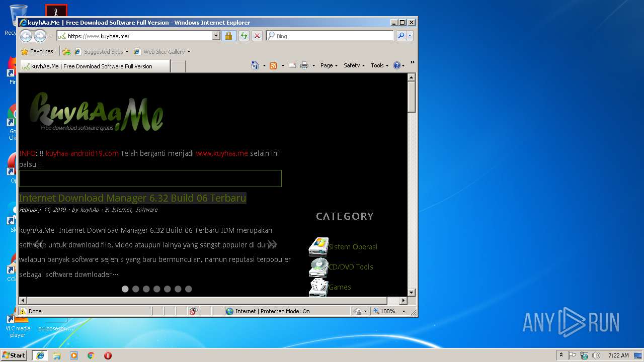Open zoom level 100% dropdown
644x362 pixels.
pos(403,311)
